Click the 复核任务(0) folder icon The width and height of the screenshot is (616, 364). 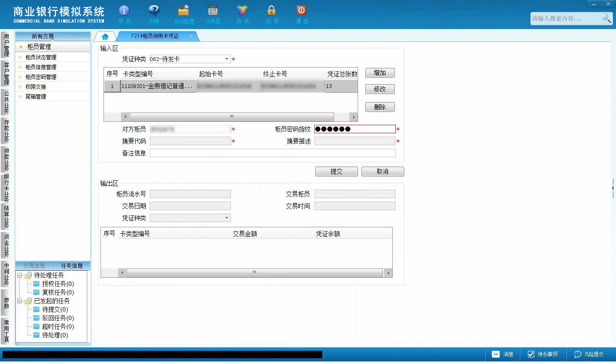click(37, 292)
